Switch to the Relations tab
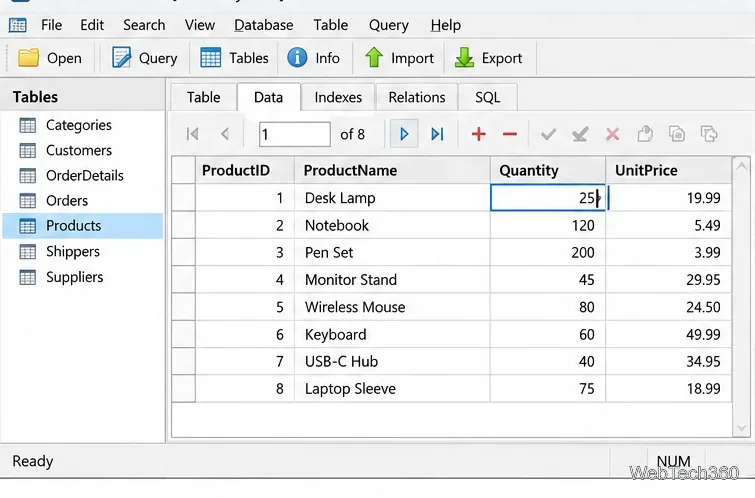 click(417, 97)
